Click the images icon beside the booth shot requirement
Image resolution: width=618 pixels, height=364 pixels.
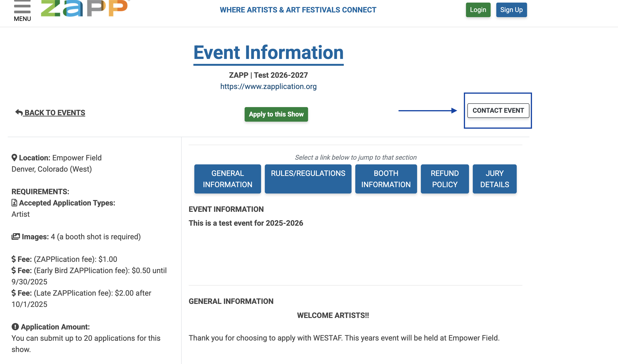click(16, 236)
